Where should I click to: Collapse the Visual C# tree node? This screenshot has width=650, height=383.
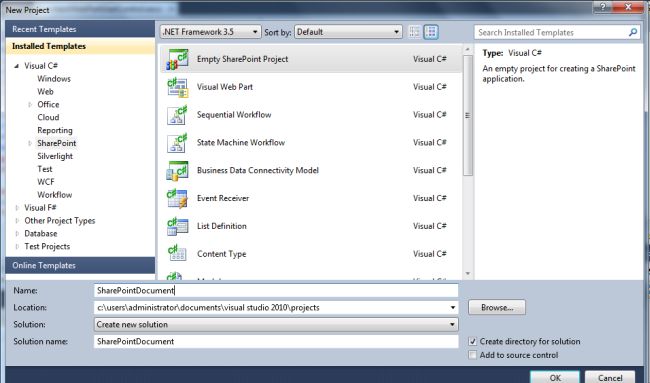coord(17,66)
